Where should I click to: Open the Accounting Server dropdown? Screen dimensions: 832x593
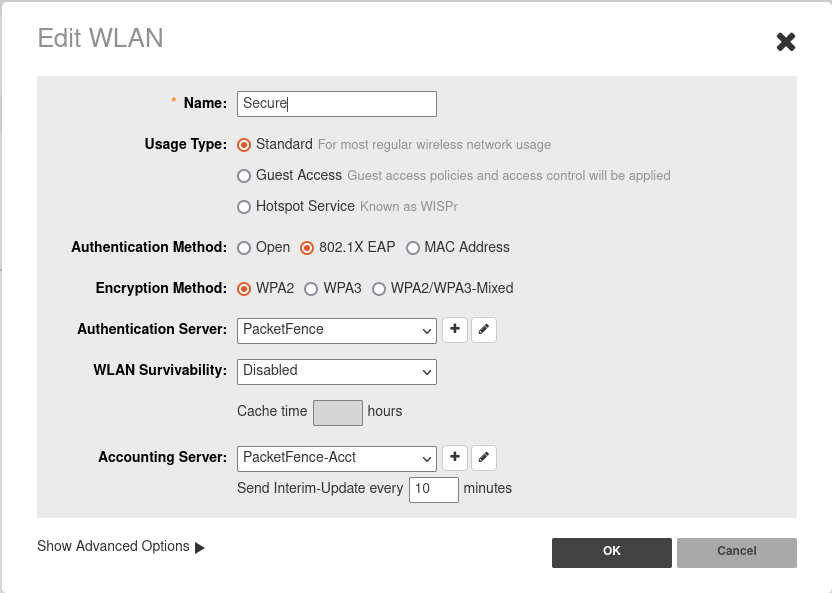[336, 458]
